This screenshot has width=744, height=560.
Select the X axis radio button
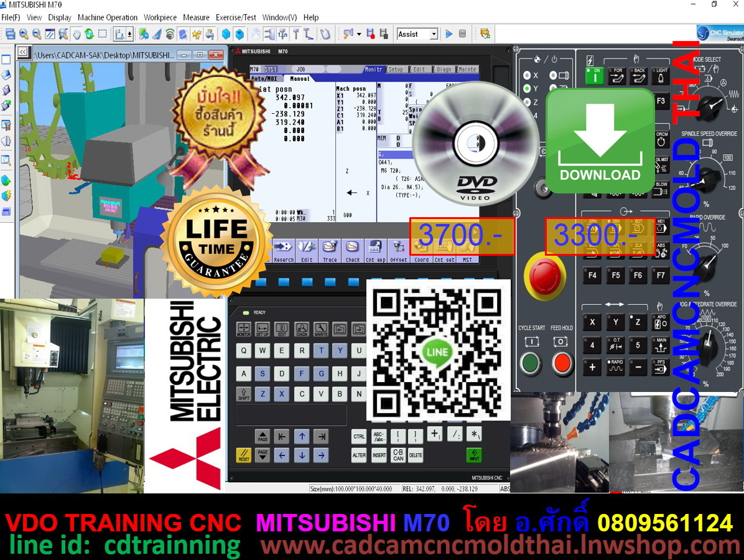click(x=527, y=75)
